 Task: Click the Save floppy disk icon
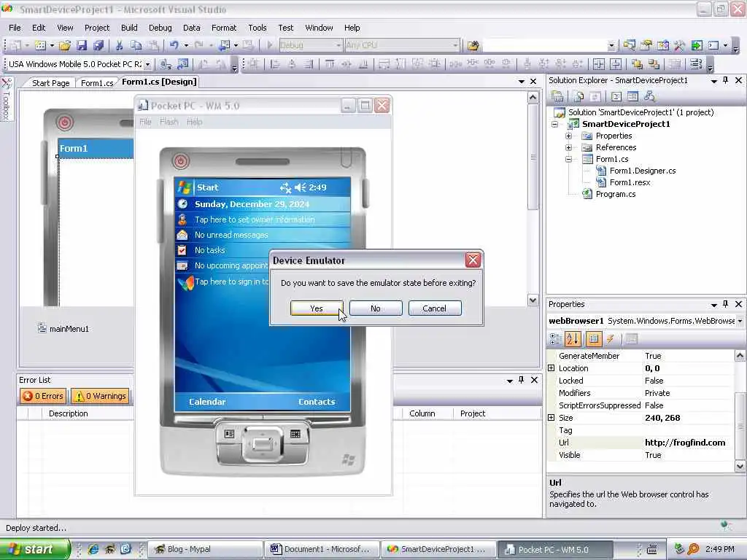pyautogui.click(x=82, y=45)
